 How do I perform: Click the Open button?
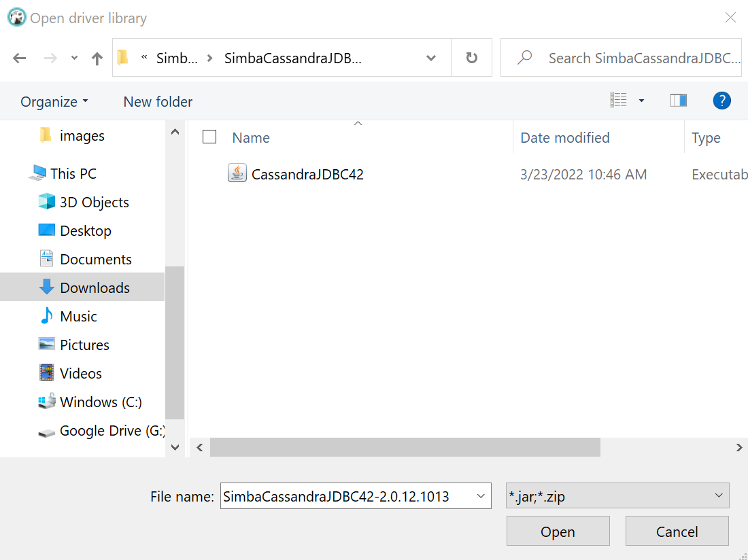point(558,531)
